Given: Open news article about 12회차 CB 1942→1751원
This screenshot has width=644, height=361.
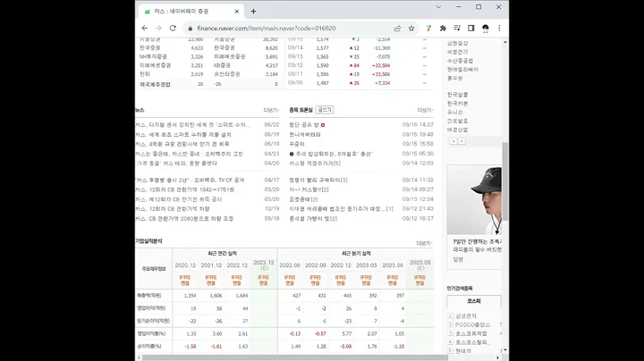Looking at the screenshot, I should [x=185, y=190].
